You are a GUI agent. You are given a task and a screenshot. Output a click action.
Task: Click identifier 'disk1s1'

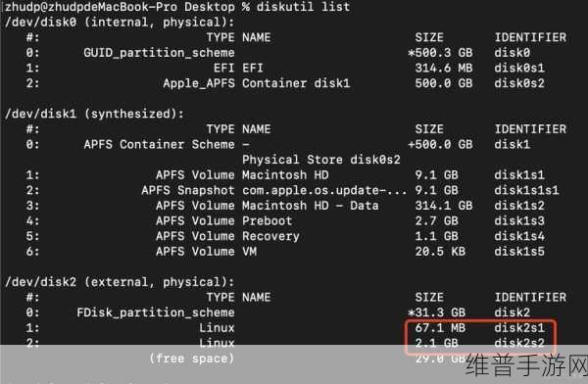(519, 174)
